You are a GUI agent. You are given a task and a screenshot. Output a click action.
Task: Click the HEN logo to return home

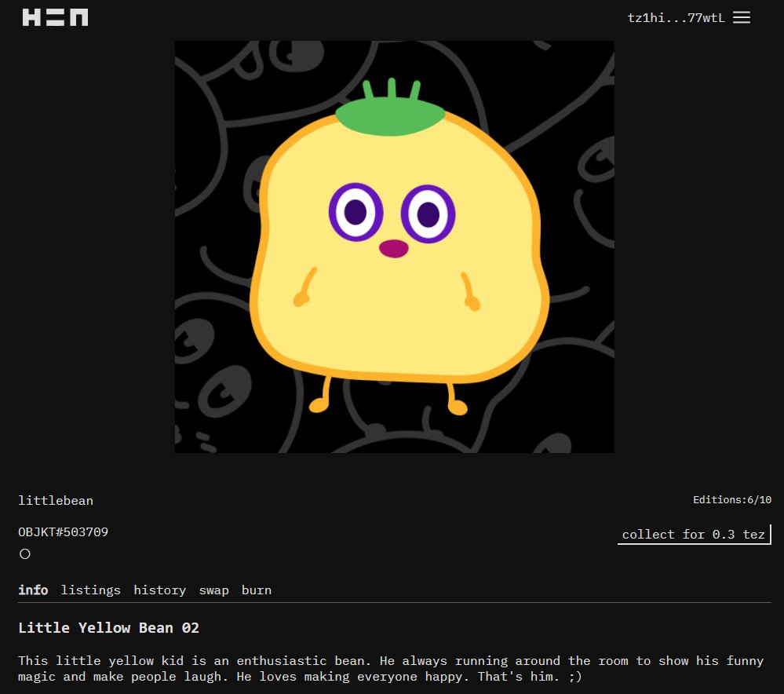[x=55, y=16]
